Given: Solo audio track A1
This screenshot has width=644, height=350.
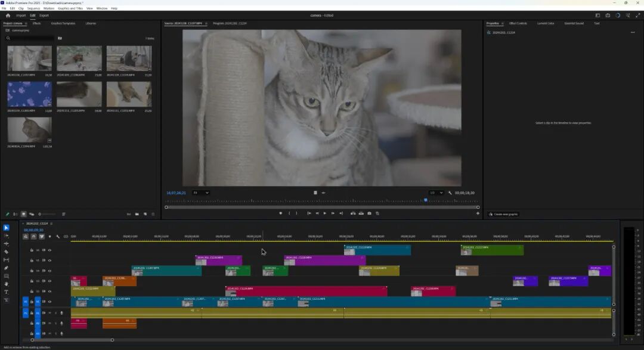Looking at the screenshot, I should [x=56, y=313].
